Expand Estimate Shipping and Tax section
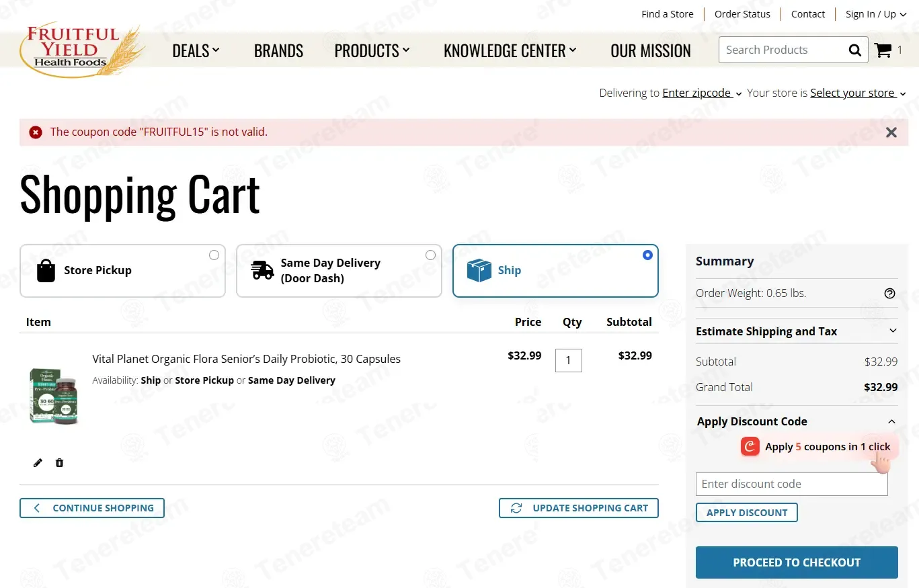This screenshot has width=919, height=588. 797,331
